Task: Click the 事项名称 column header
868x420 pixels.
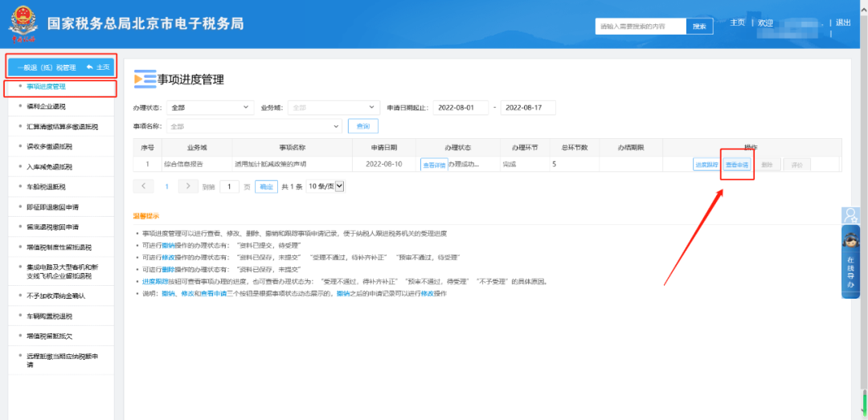Action: click(x=293, y=147)
